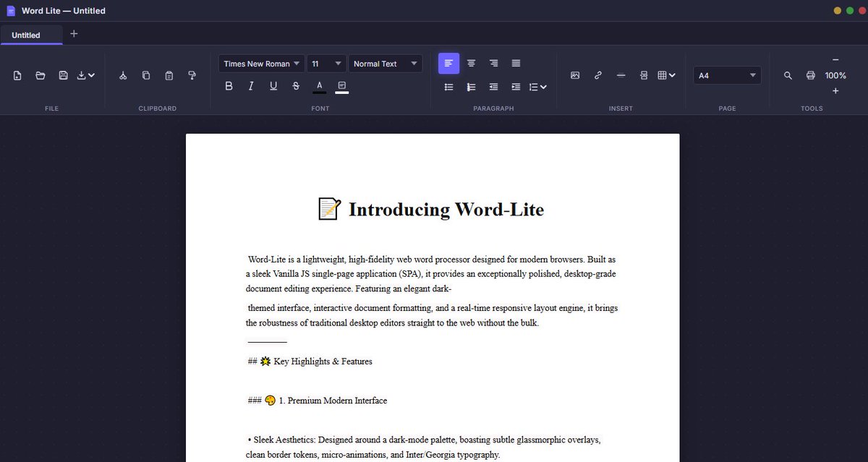Open the line spacing dropdown

coord(537,87)
